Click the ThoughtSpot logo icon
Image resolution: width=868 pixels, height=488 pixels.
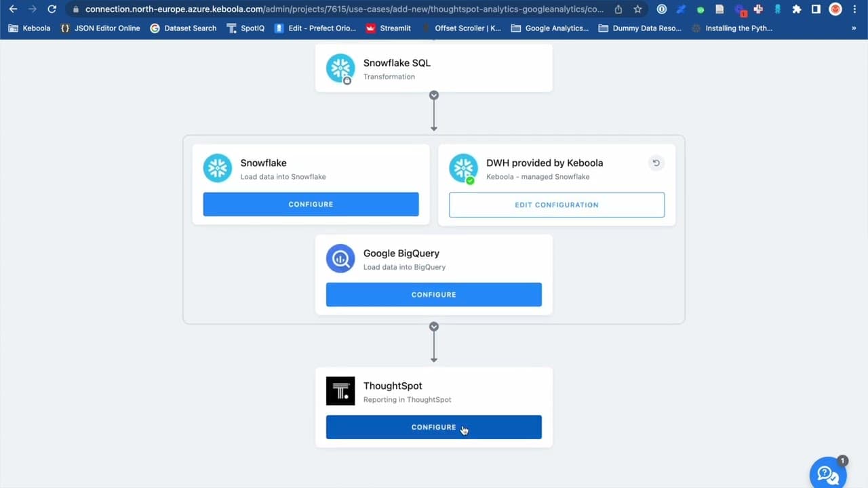[x=340, y=391]
